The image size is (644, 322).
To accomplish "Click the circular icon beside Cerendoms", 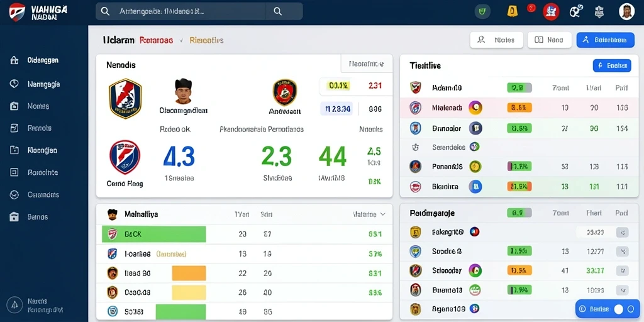I will pyautogui.click(x=14, y=195).
